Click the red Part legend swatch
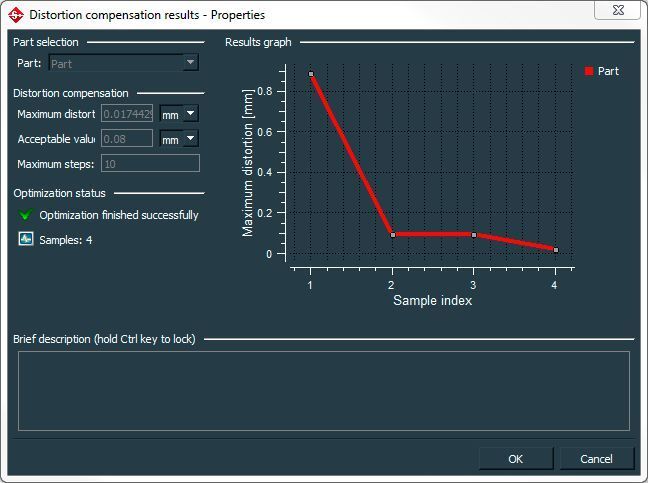 pyautogui.click(x=589, y=71)
